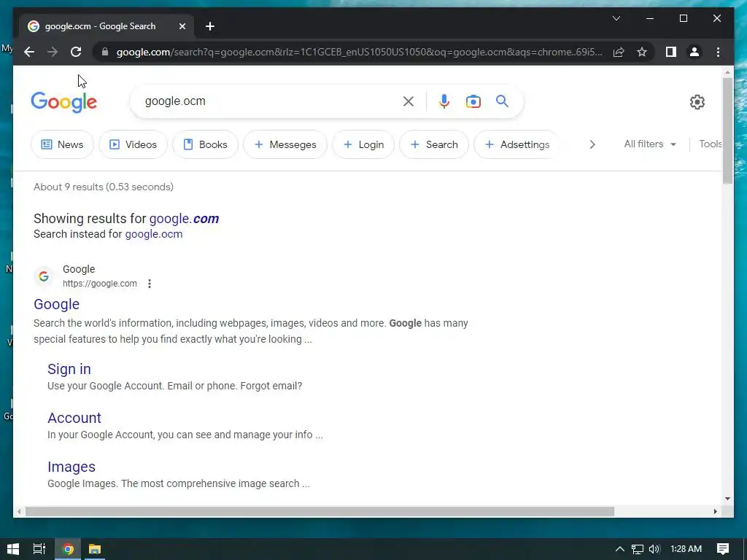Open the Images sitelink

(71, 467)
